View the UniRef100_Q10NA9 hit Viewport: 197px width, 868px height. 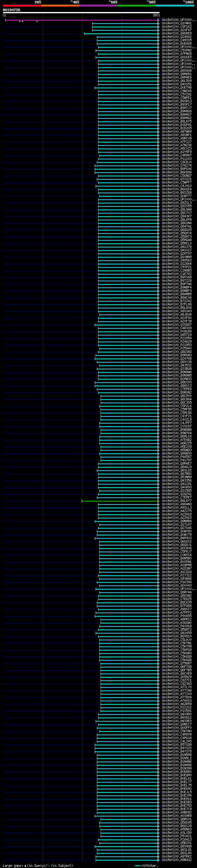click(x=177, y=257)
